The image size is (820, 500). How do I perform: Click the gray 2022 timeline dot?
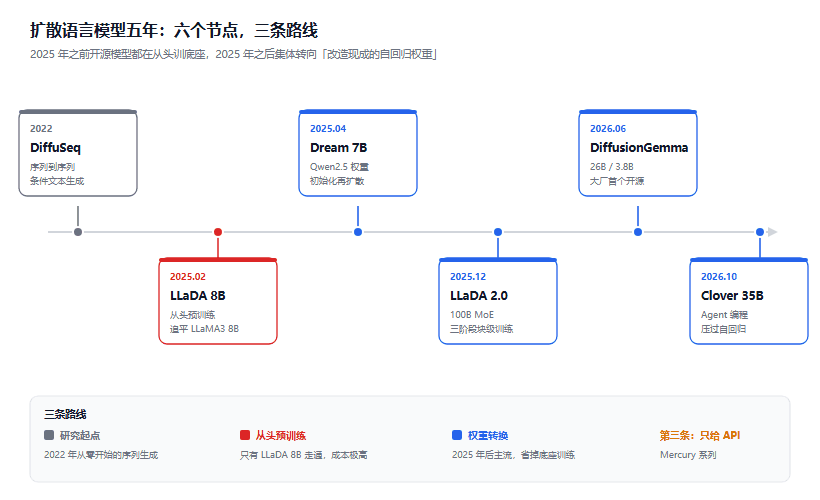click(78, 232)
